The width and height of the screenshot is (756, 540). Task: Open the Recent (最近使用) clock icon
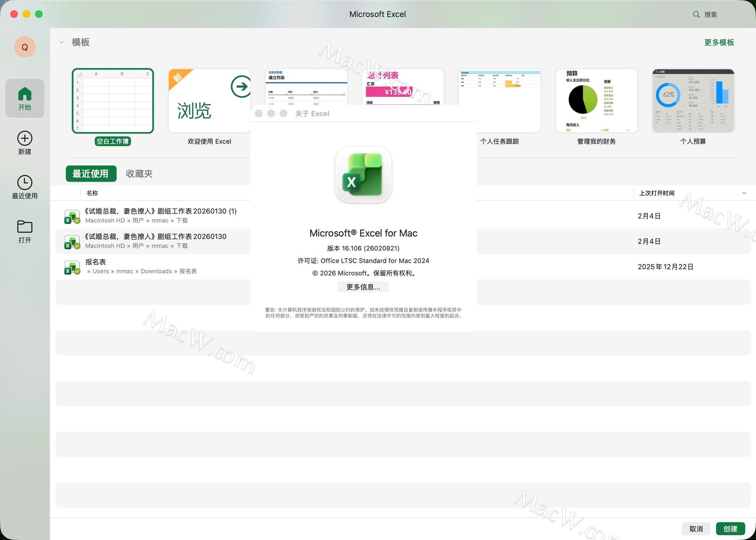[24, 183]
